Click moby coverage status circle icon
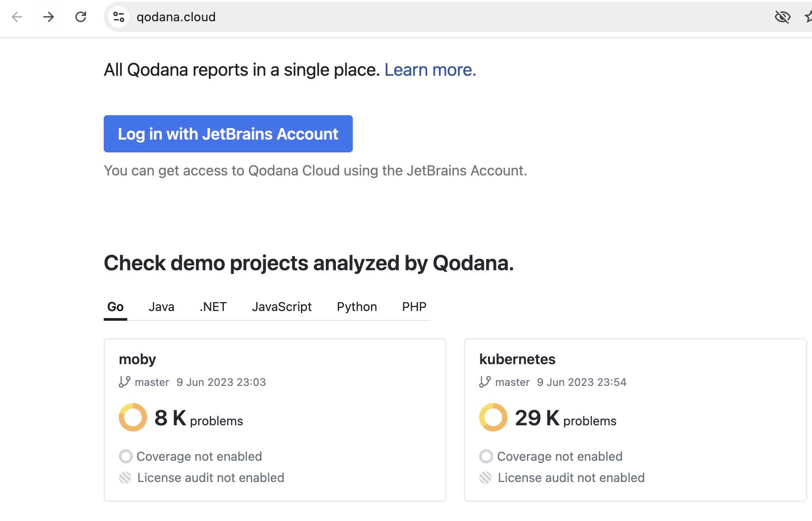Screen dimensions: 812x521 [x=126, y=456]
